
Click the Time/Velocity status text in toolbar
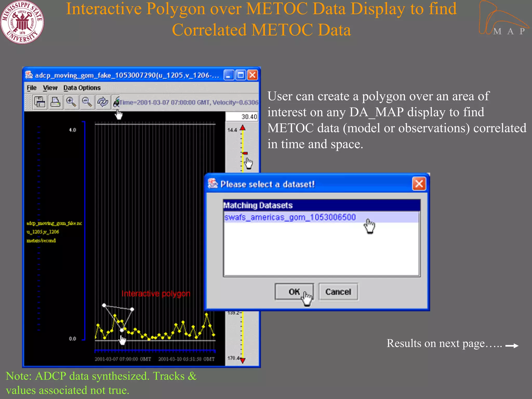pos(189,102)
